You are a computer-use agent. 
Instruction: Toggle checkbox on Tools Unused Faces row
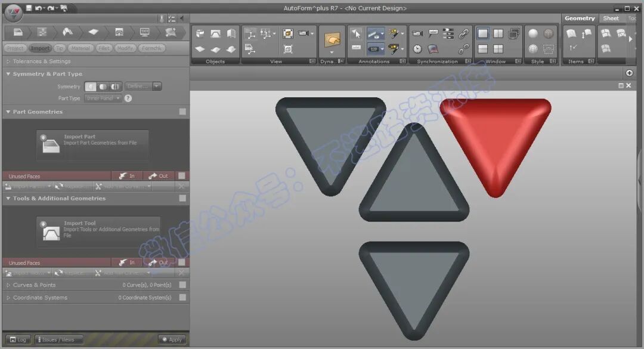181,262
